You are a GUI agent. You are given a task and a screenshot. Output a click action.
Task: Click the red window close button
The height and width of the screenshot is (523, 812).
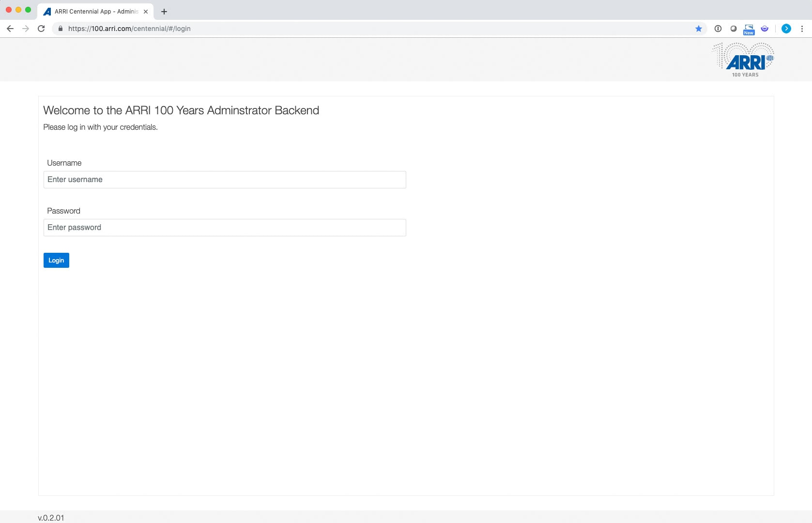[9, 10]
